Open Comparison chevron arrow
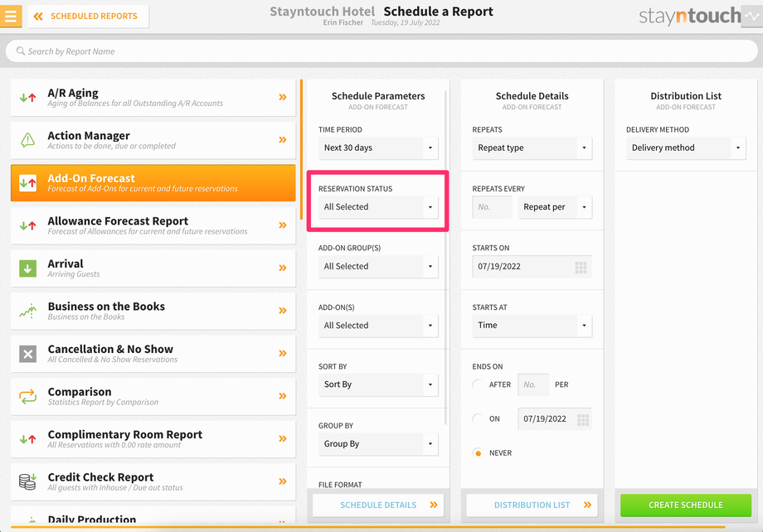 (283, 396)
